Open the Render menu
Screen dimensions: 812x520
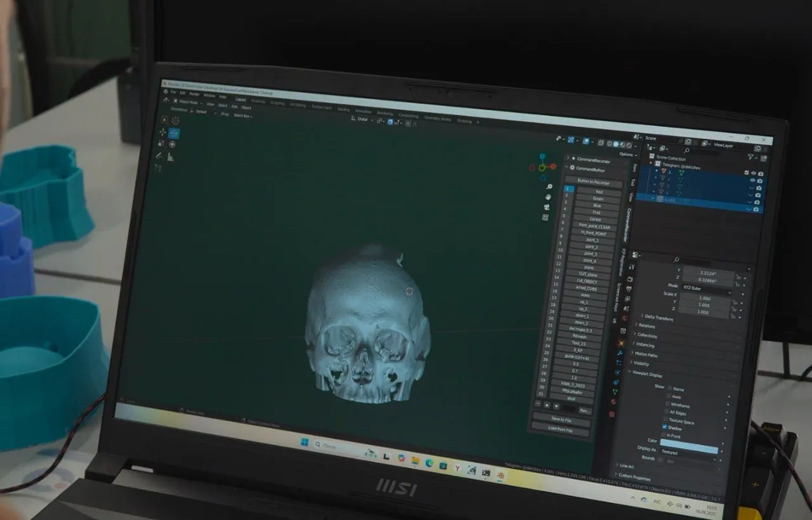coord(194,93)
